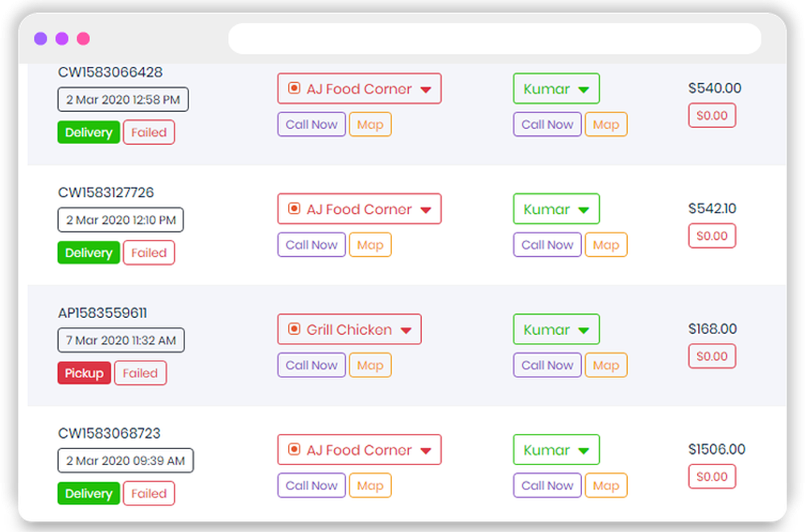Click the radio icon in AJ Food Corner for order CW1583066428
This screenshot has width=805, height=532.
pos(294,89)
